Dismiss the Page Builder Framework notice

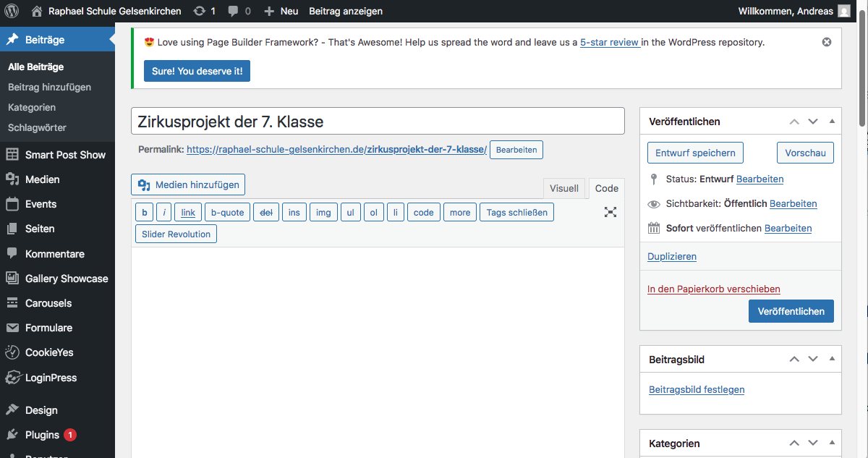click(x=827, y=42)
